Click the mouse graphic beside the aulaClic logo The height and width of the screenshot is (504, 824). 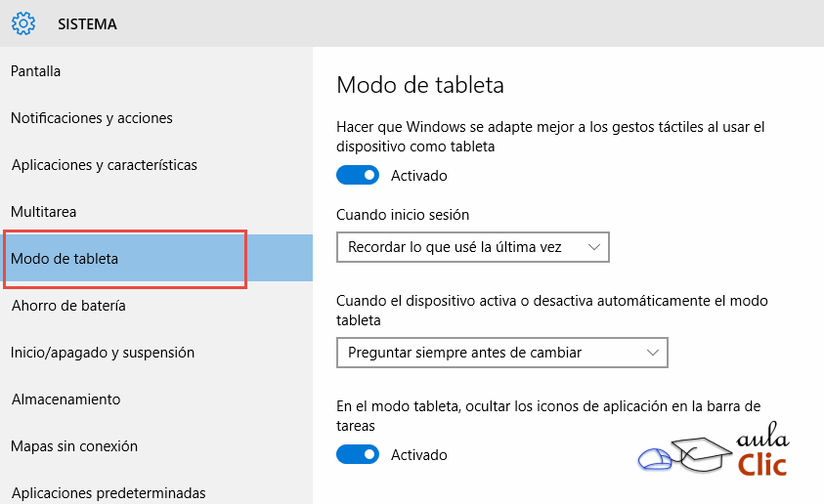654,457
